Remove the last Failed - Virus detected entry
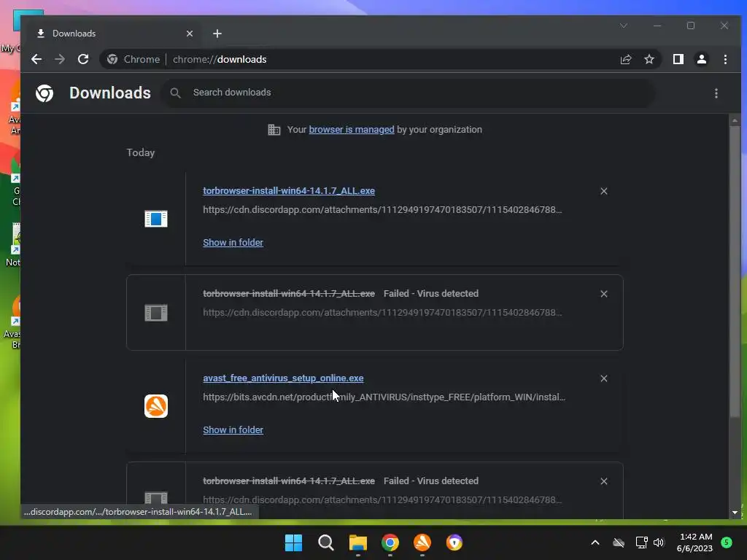Viewport: 747px width, 560px height. (603, 481)
